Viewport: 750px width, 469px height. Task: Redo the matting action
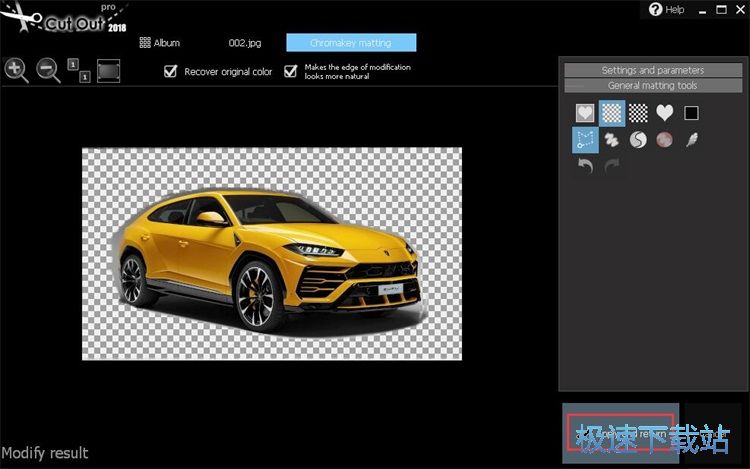[612, 166]
